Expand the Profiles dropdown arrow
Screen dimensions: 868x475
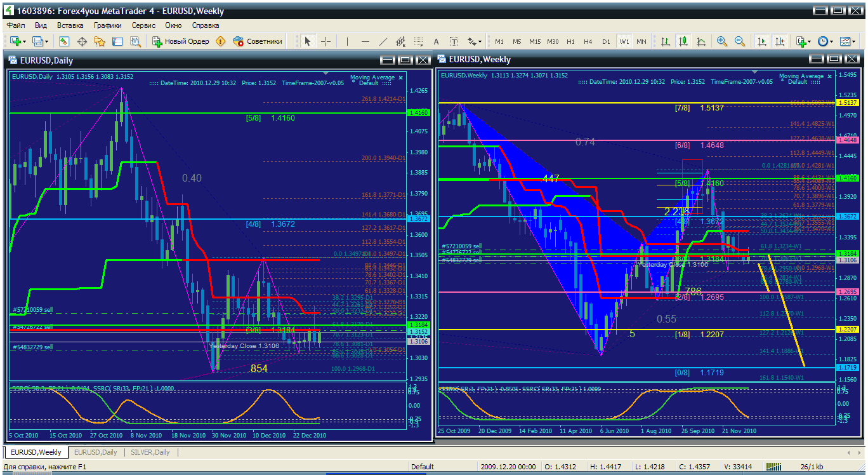47,41
